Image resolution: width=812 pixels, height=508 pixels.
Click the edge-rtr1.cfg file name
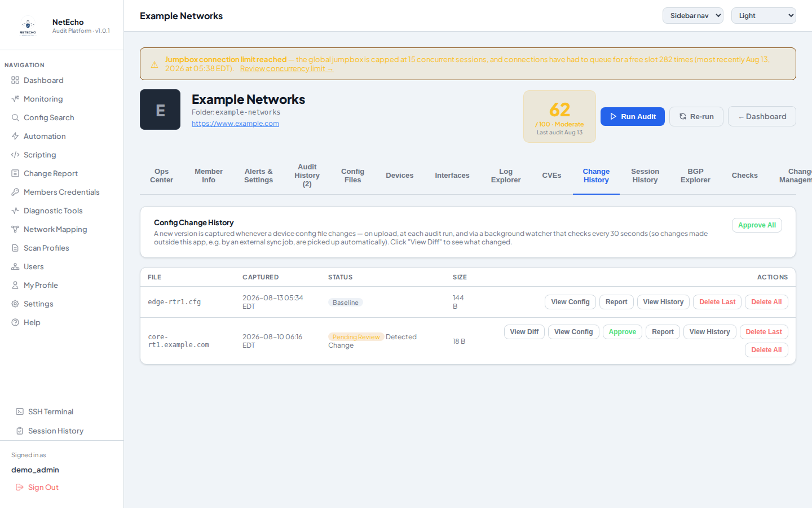(174, 302)
